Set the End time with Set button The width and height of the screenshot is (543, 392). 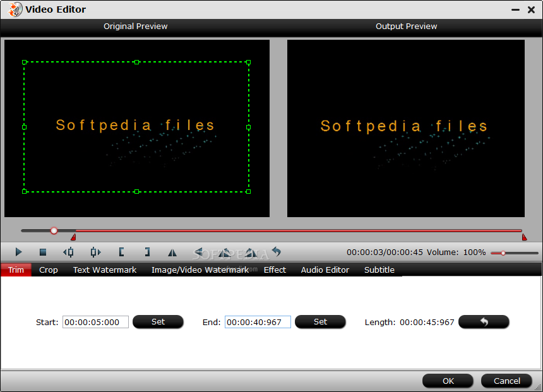point(320,322)
